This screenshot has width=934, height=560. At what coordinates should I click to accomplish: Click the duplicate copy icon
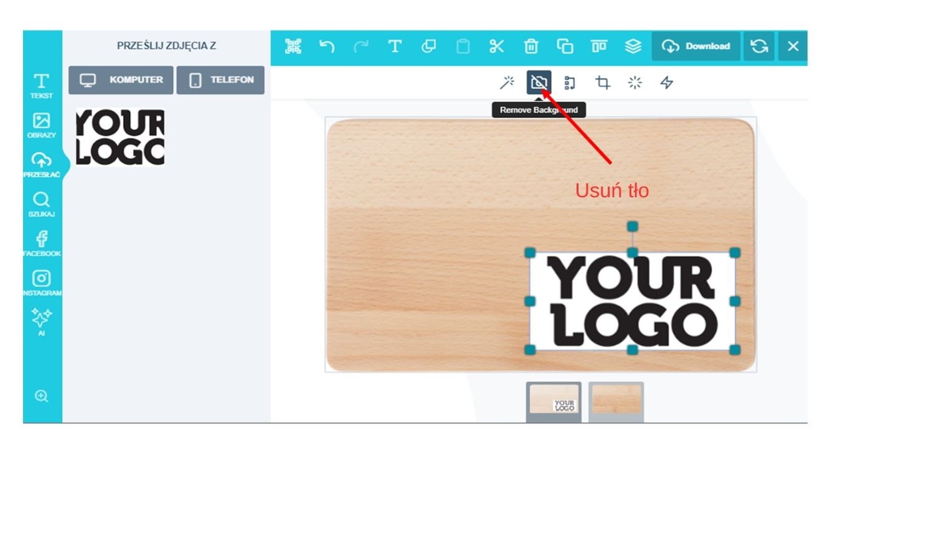[x=565, y=46]
